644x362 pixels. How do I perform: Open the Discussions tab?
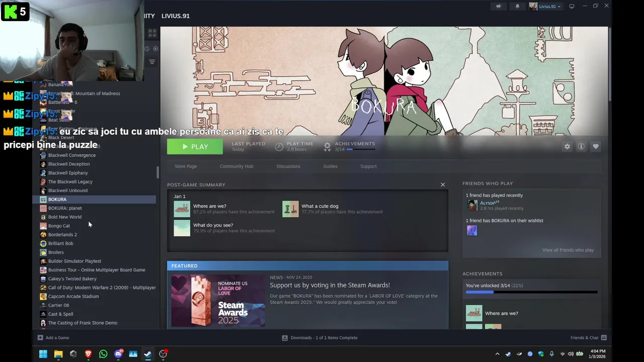[x=288, y=166]
